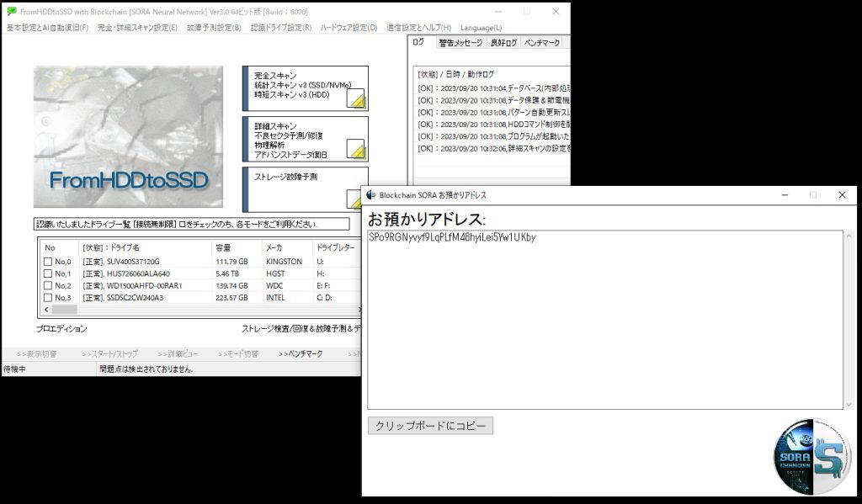This screenshot has width=862, height=504.
Task: Close the FromHDDtoSSD main window
Action: pos(556,12)
